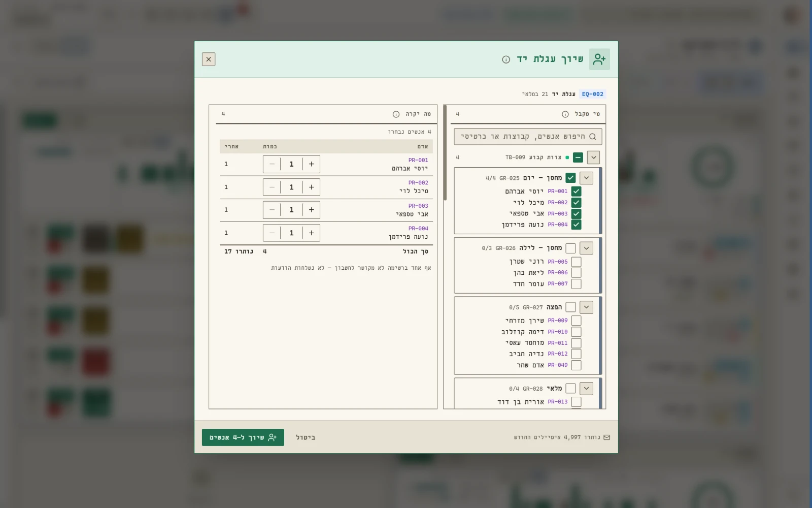Open the PR-004 link in the summary table
This screenshot has width=812, height=508.
[418, 229]
